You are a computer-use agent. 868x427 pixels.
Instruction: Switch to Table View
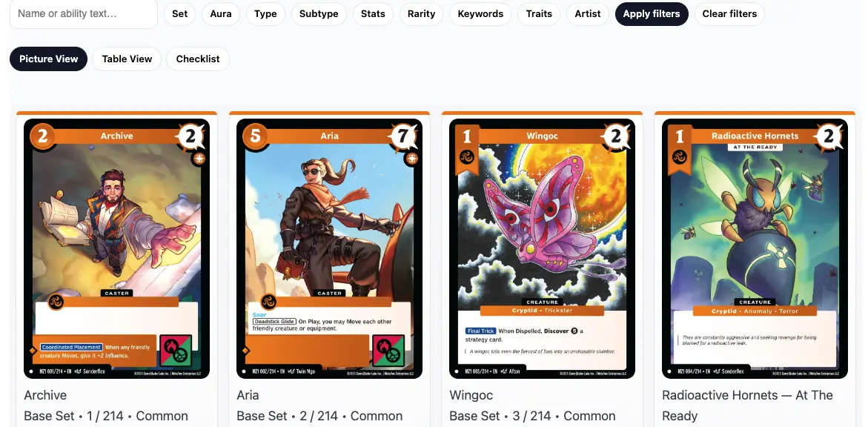[127, 59]
